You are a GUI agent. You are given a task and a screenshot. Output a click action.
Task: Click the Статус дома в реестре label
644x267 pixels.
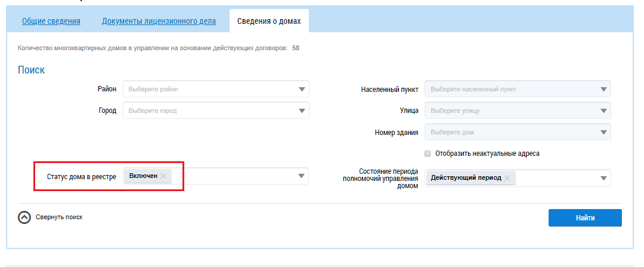point(82,177)
